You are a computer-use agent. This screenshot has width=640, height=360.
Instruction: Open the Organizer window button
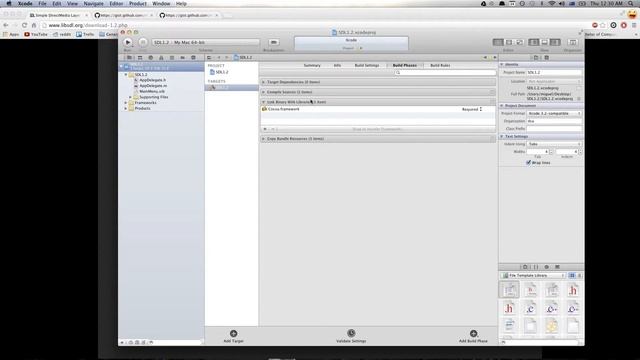click(x=572, y=42)
